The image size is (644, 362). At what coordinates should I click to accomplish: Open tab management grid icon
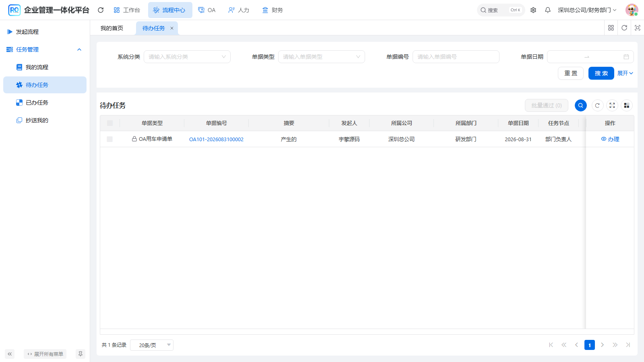[611, 28]
